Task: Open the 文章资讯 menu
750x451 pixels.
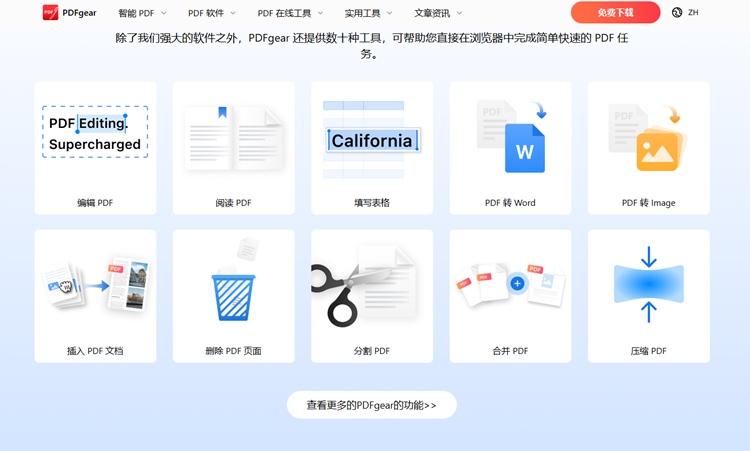Action: click(432, 13)
